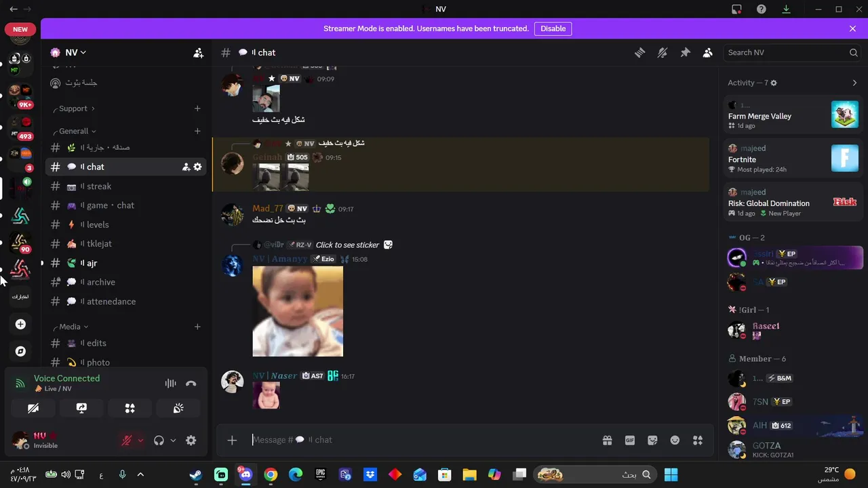Click to see sticker link
The image size is (868, 488).
coord(347,245)
